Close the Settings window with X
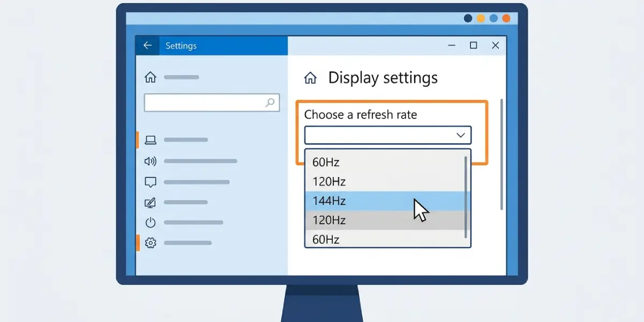The image size is (644, 322). (495, 46)
